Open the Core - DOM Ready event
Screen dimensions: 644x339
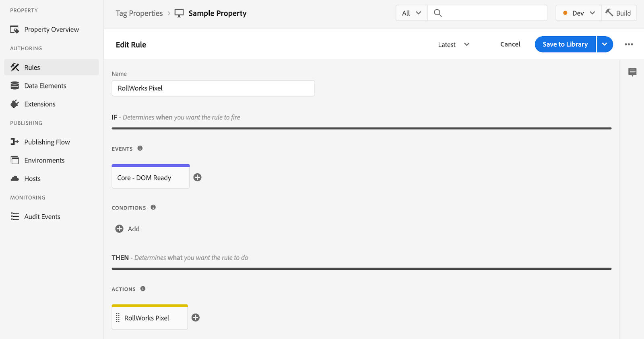tap(151, 177)
